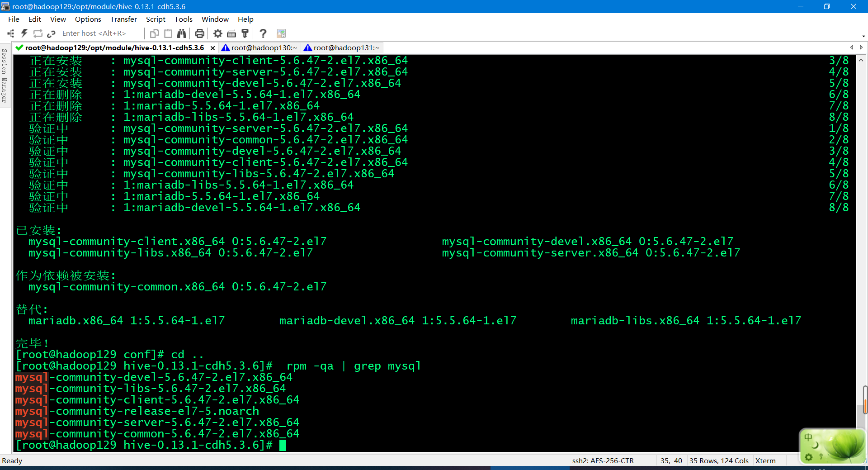Click the green checkmark on hadoop129 tab
Image resolution: width=868 pixels, height=470 pixels.
[x=19, y=47]
